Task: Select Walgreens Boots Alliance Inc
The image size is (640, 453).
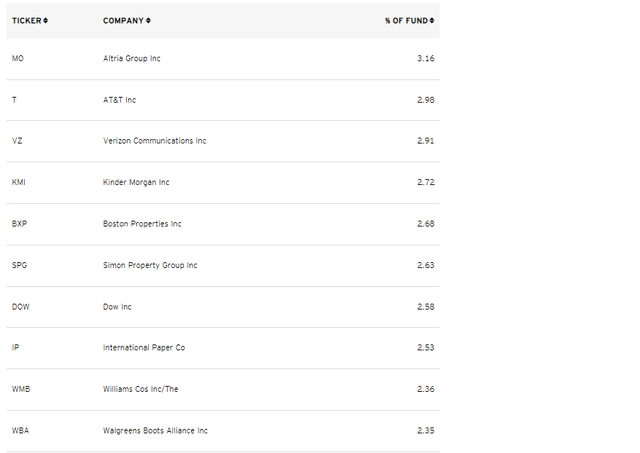Action: (155, 430)
